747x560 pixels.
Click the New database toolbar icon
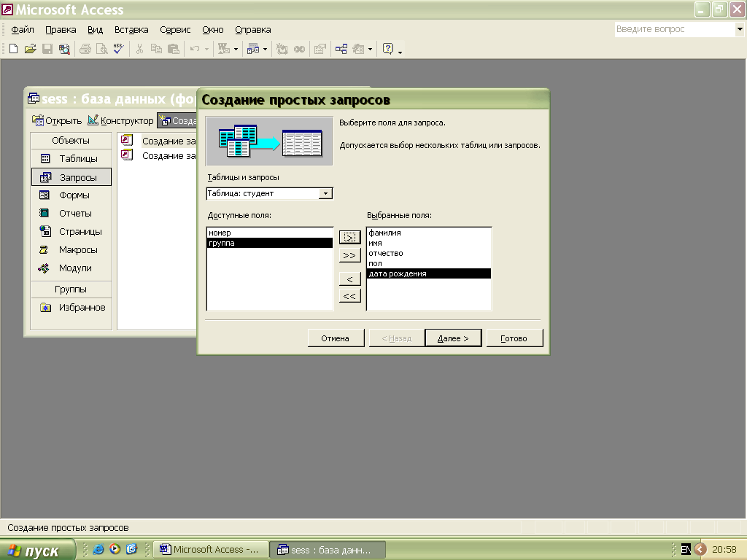click(x=13, y=49)
